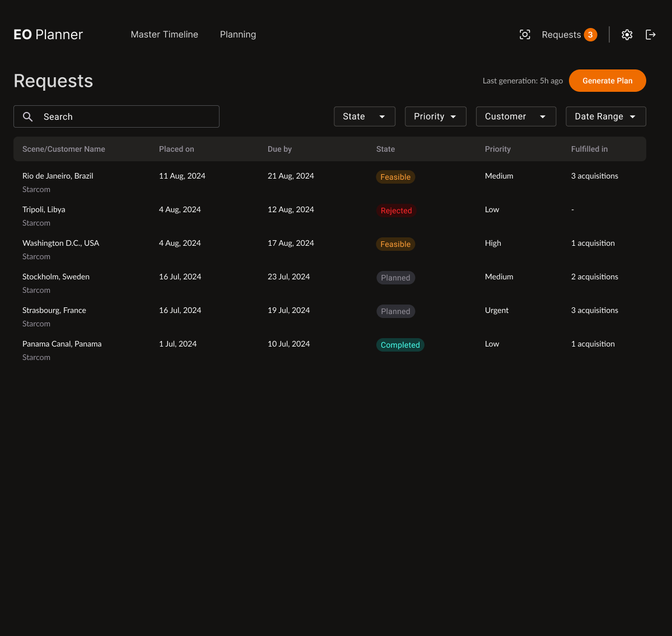Image resolution: width=672 pixels, height=636 pixels.
Task: Click the 10 Jul, 2024 due date
Action: coord(288,344)
